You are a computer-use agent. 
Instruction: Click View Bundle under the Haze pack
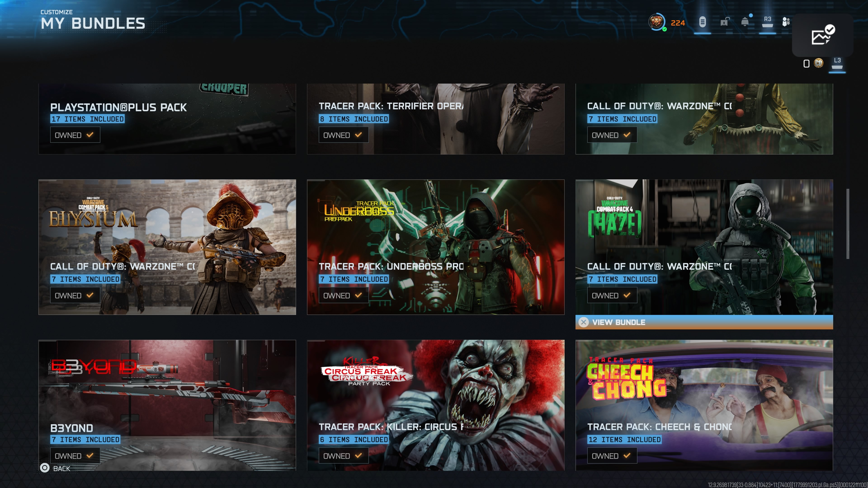coord(704,322)
